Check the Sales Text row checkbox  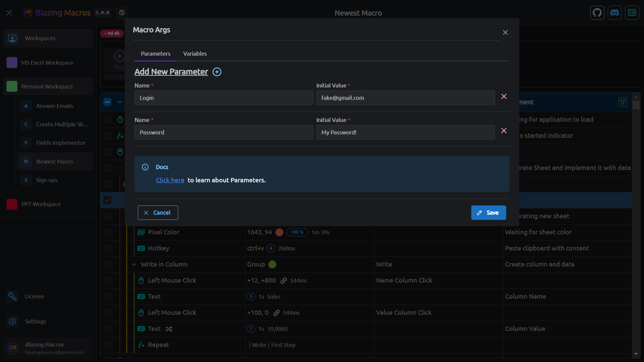[x=107, y=297]
